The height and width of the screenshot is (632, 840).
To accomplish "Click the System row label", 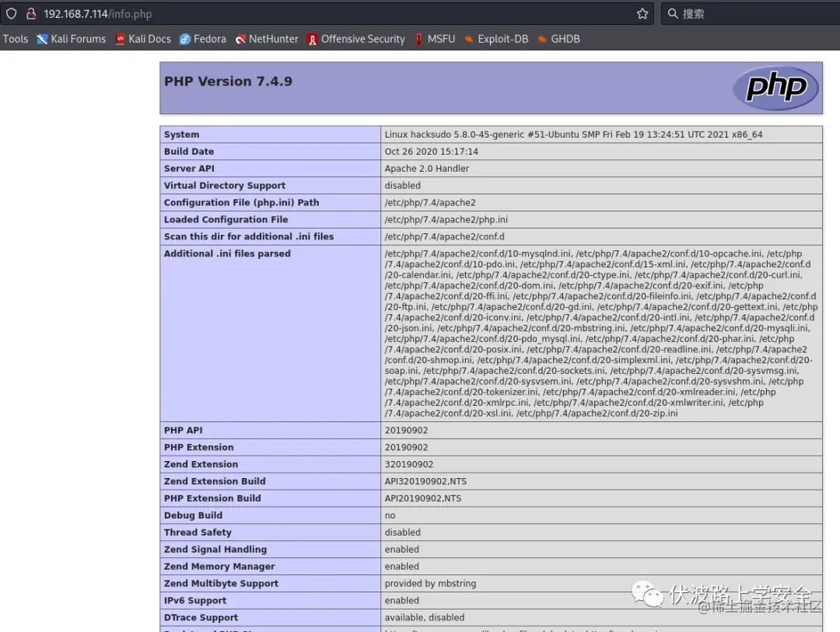I will pos(181,134).
